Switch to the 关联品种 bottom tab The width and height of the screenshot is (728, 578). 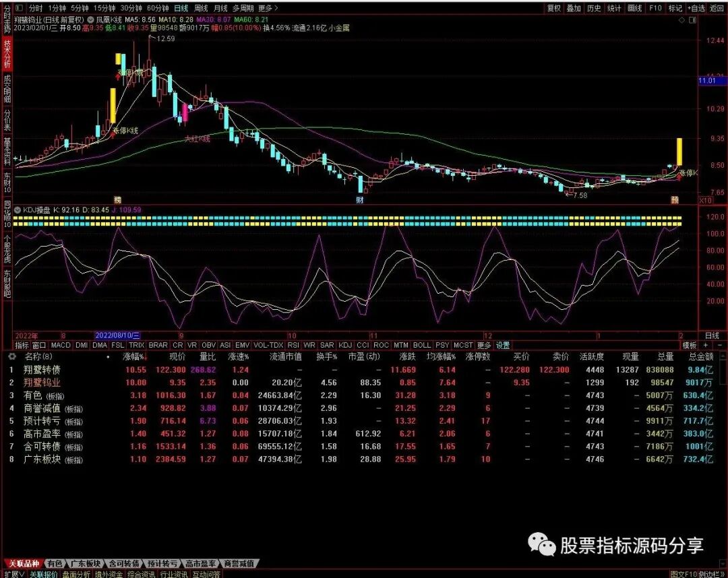coord(24,564)
